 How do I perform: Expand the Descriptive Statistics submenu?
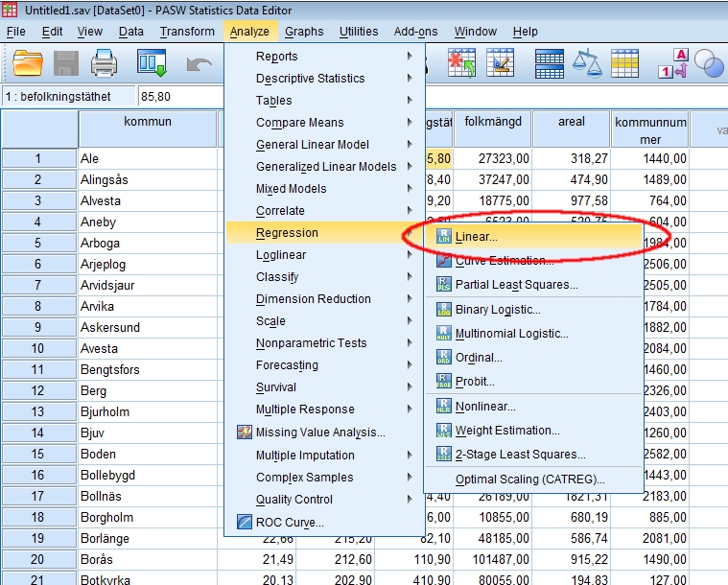coord(310,79)
